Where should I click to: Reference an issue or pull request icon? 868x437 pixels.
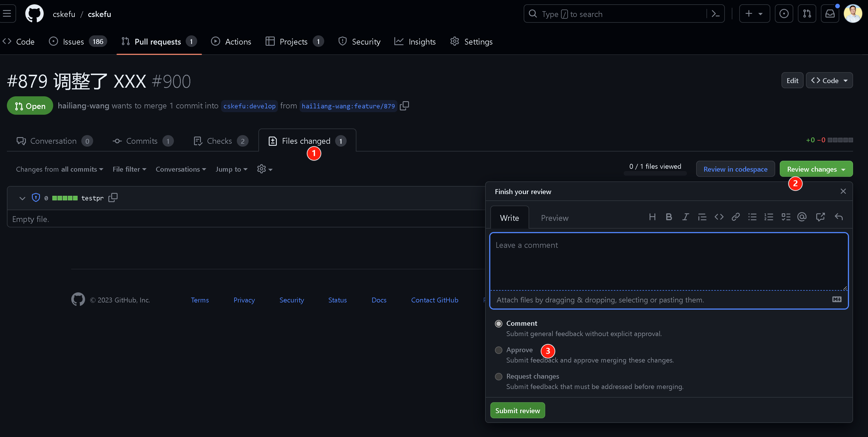coord(820,217)
